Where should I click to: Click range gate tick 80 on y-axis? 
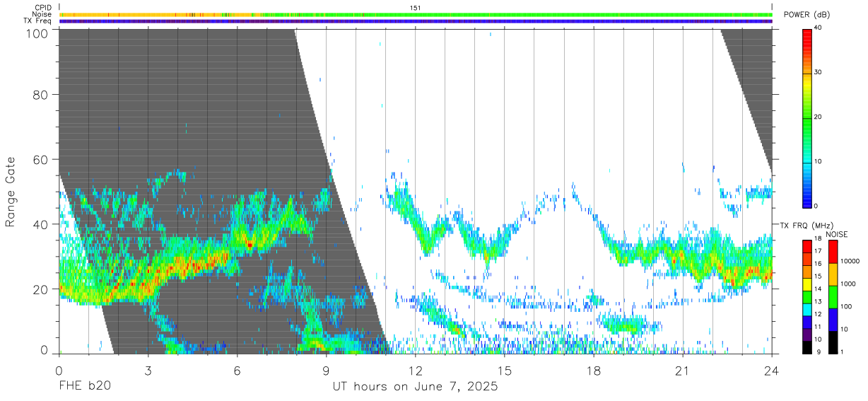click(40, 95)
